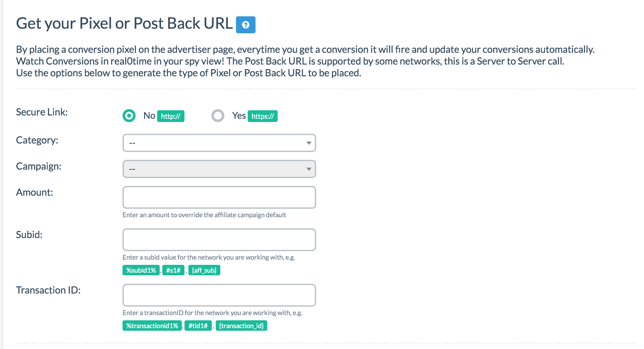
Task: Click the %subid1% tag
Action: pyautogui.click(x=141, y=270)
